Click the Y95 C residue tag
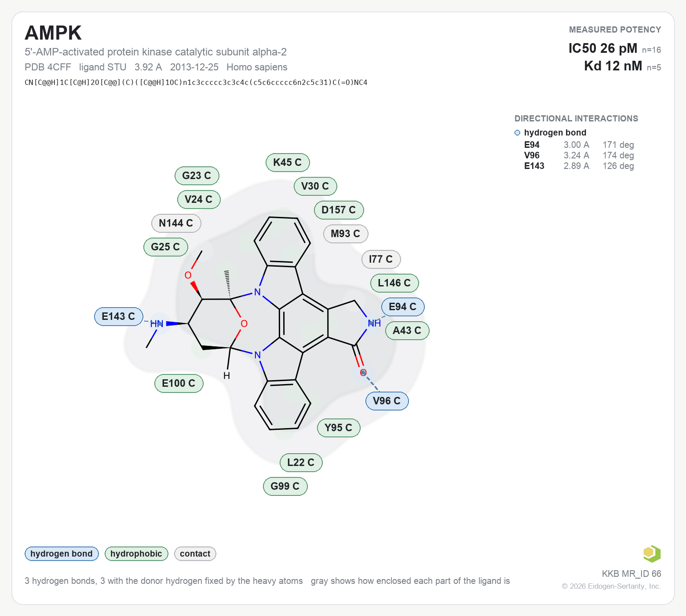Viewport: 686px width, 616px height. point(339,428)
